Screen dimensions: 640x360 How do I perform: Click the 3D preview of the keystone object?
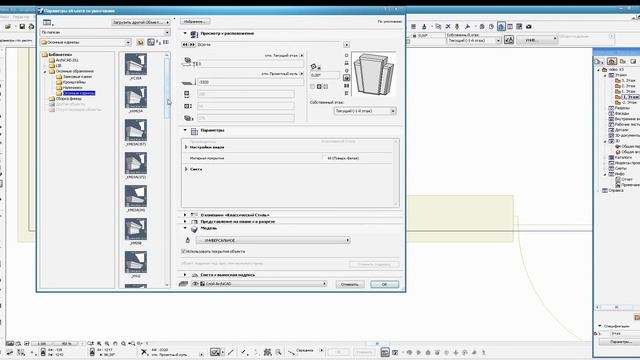click(374, 74)
